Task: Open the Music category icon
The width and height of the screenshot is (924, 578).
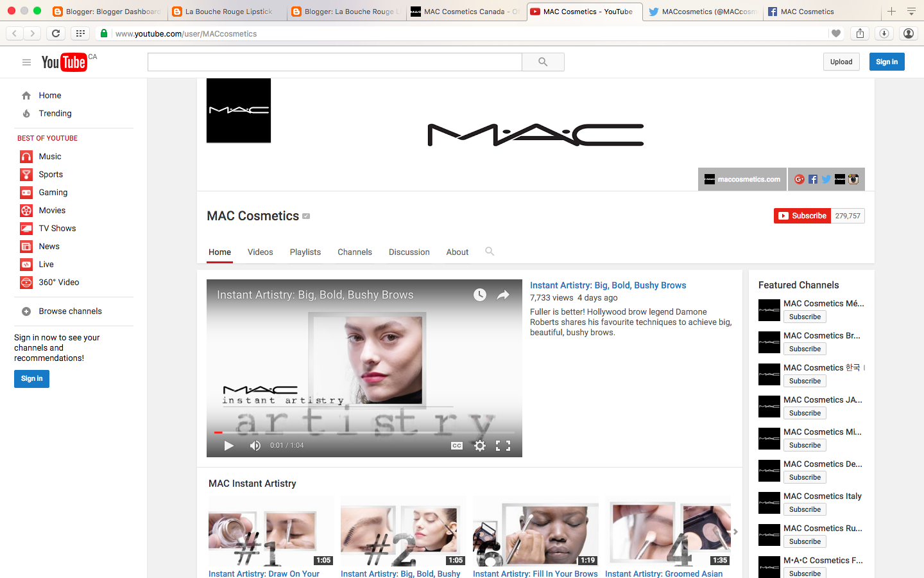Action: pos(26,157)
